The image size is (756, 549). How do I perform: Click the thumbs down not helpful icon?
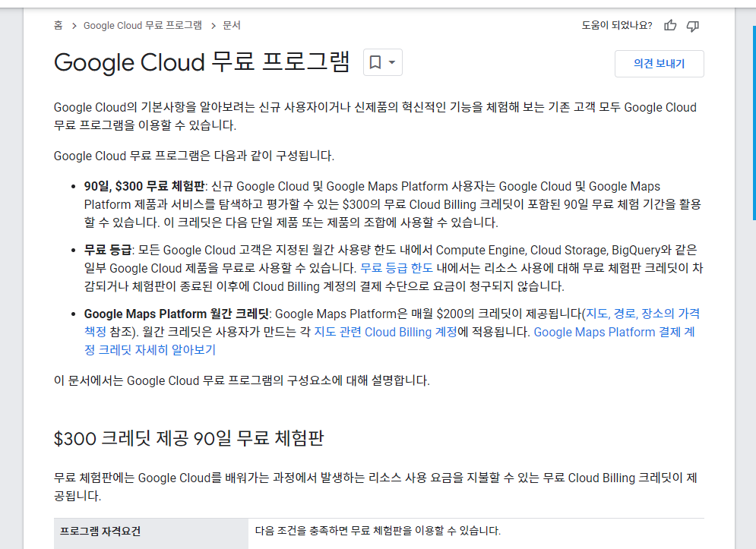(x=693, y=26)
